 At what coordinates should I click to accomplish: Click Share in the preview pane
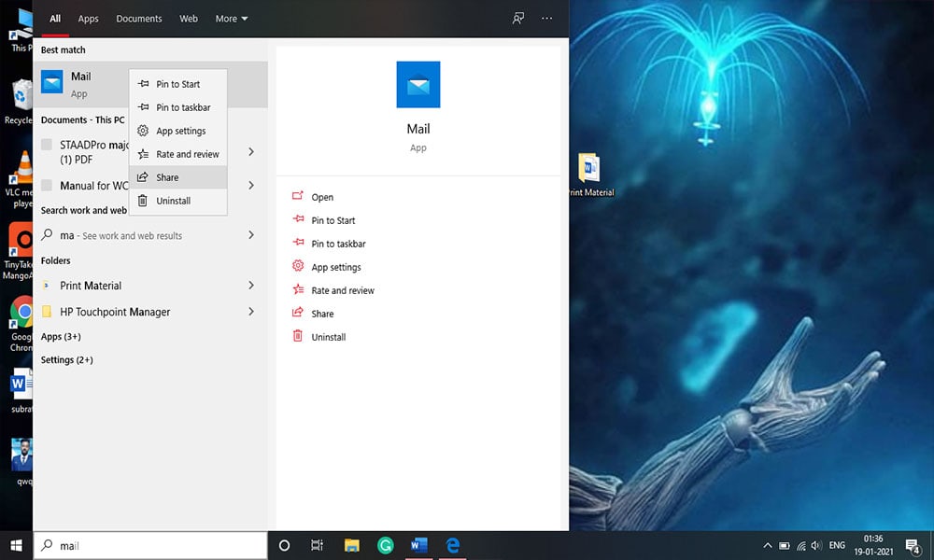click(322, 314)
